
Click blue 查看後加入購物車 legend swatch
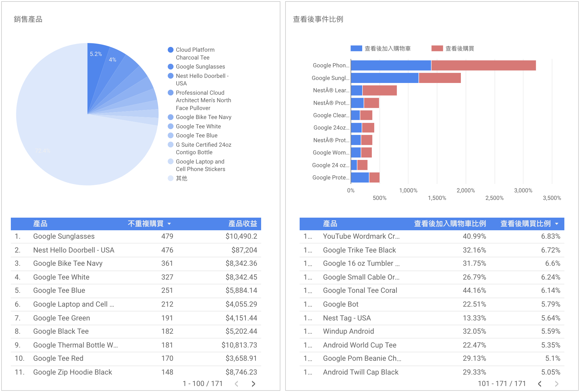click(x=356, y=48)
